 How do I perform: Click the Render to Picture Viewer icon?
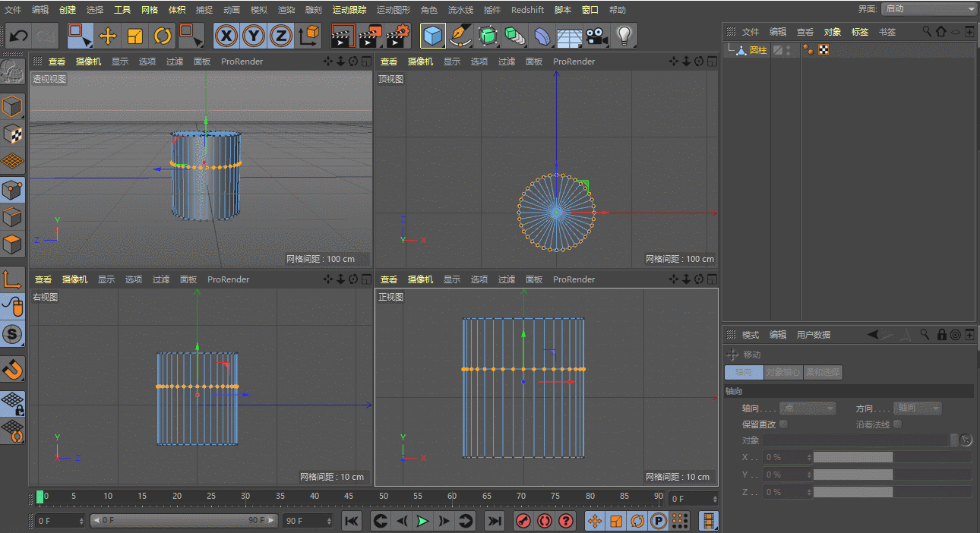[x=371, y=36]
